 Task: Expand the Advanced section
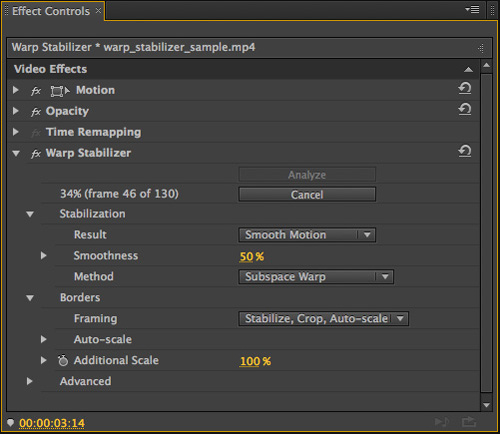click(29, 381)
